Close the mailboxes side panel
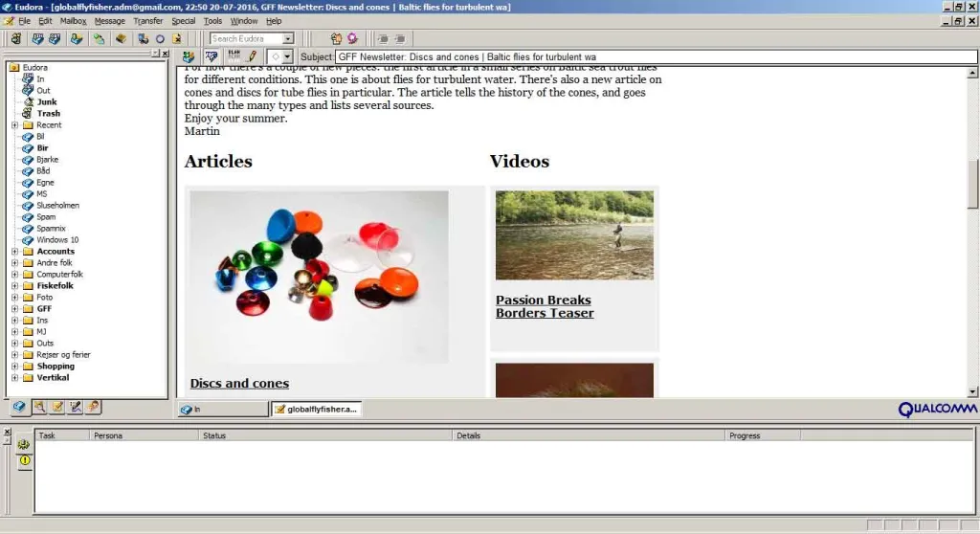The image size is (980, 534). (x=165, y=54)
